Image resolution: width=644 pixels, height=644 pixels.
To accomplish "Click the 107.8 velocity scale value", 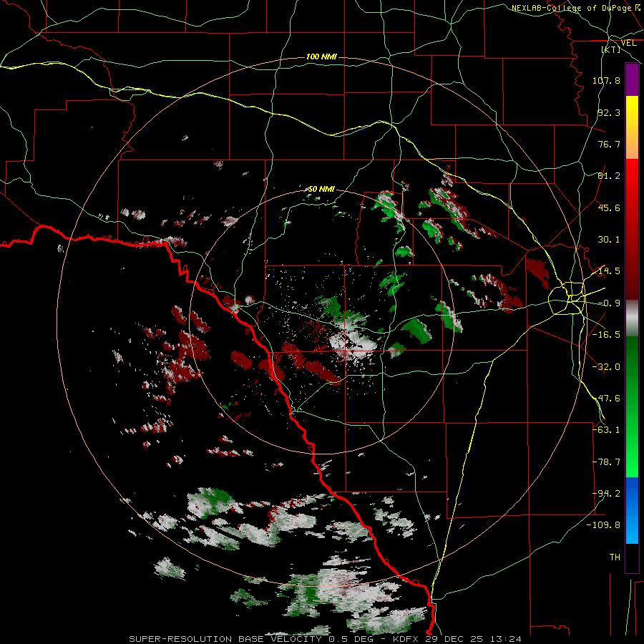I will pyautogui.click(x=606, y=80).
